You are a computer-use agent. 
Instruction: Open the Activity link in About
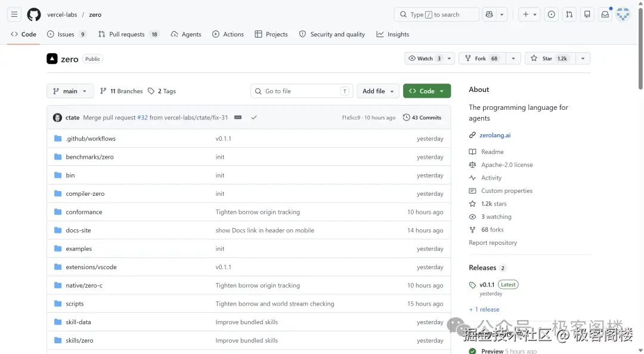491,178
